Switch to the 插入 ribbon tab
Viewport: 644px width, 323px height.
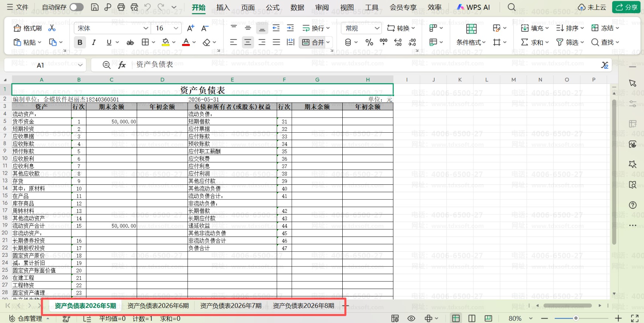[223, 7]
